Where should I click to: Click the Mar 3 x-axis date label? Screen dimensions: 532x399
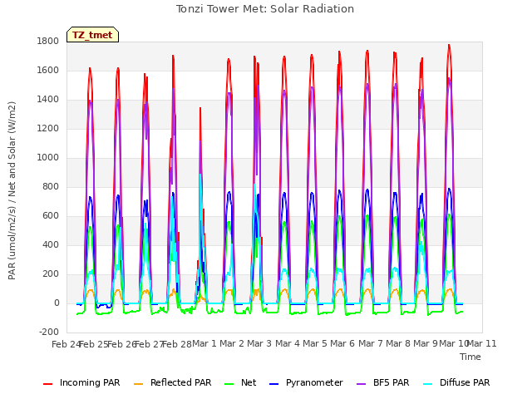pos(259,343)
